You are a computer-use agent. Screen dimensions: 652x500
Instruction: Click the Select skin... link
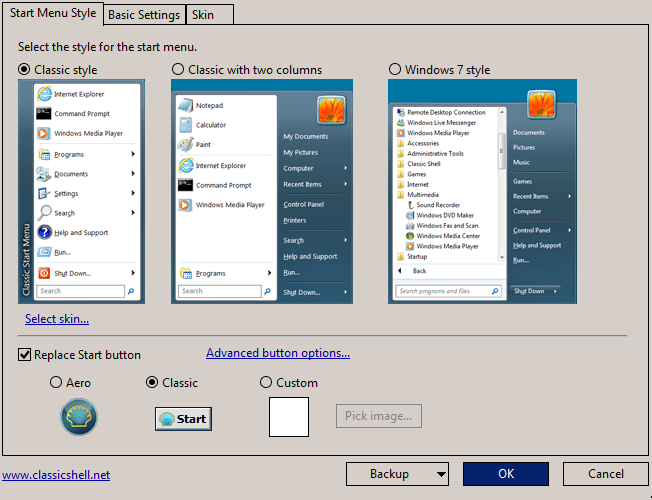pos(57,319)
